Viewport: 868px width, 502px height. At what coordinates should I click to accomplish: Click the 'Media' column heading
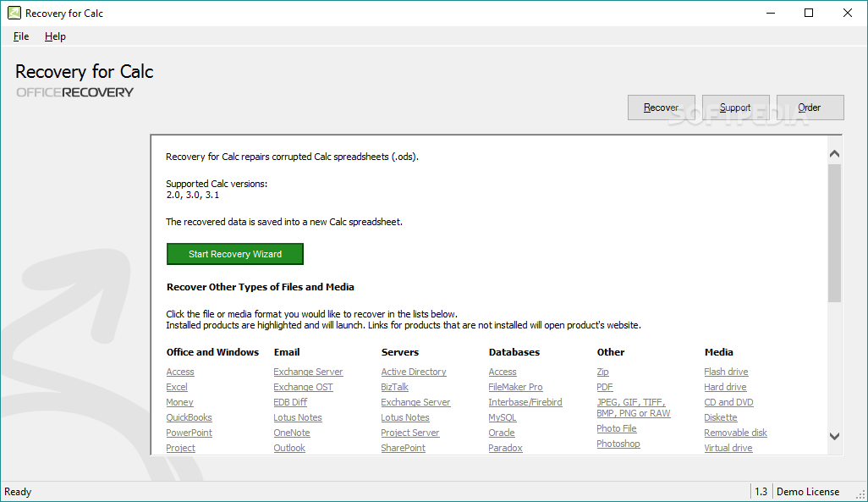click(x=718, y=352)
